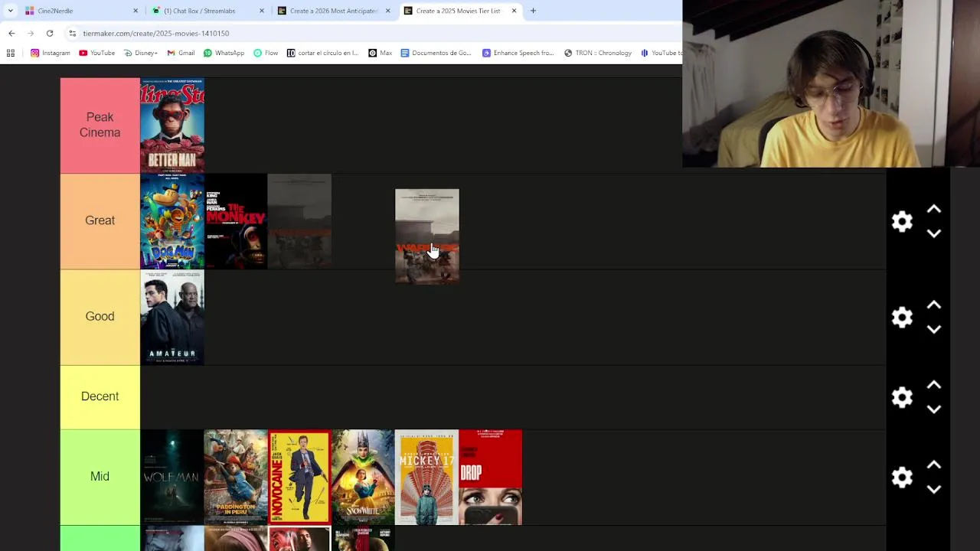Move the Decent tier down
This screenshot has width=980, height=551.
934,409
